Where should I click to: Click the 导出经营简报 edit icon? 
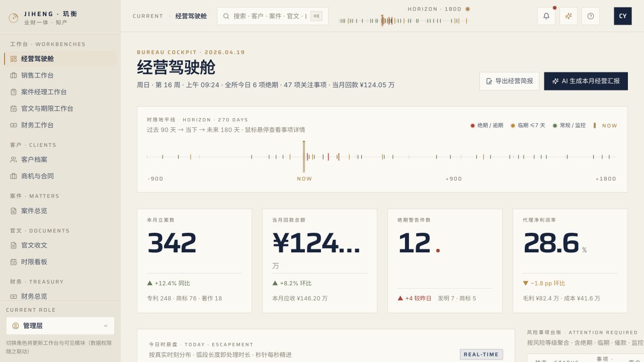click(489, 81)
